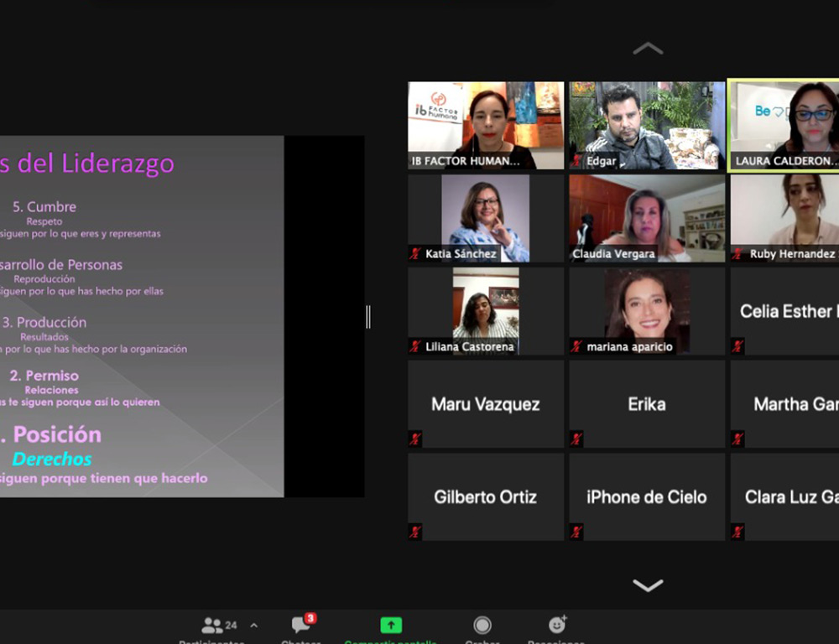
Task: Start recording with the Grabar icon
Action: pyautogui.click(x=482, y=625)
